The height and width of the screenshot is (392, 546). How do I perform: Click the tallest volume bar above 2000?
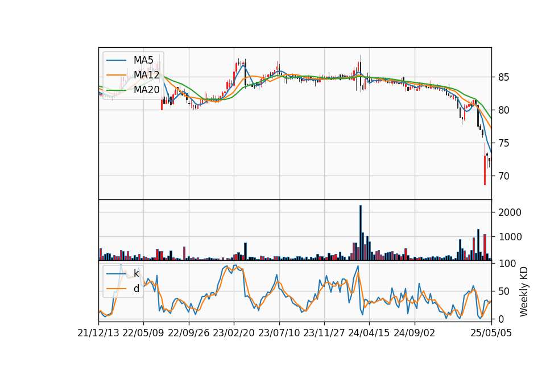[361, 233]
